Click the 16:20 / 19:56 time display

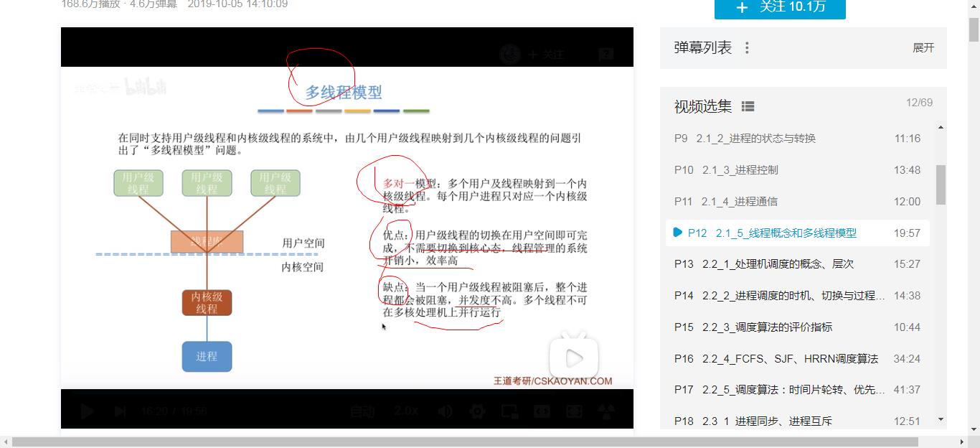pyautogui.click(x=174, y=411)
